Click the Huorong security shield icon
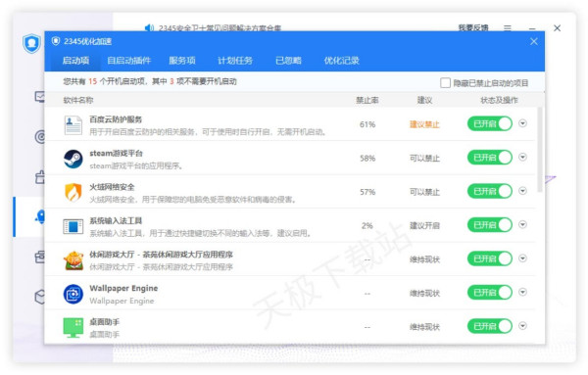The height and width of the screenshot is (375, 588). (x=73, y=193)
